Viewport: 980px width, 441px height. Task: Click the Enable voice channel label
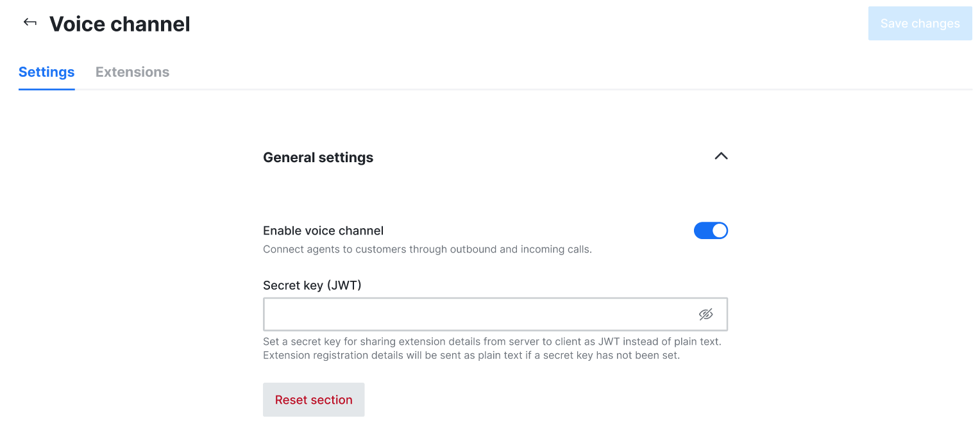pos(323,231)
